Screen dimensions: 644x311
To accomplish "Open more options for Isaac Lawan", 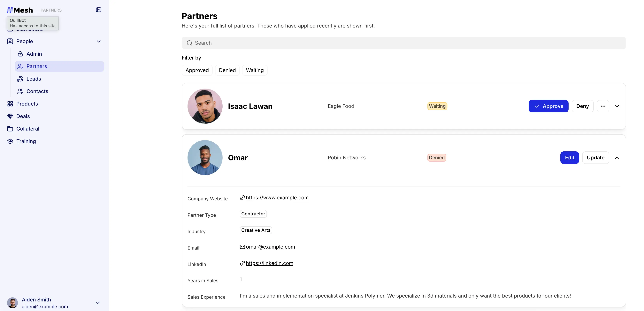I will pyautogui.click(x=603, y=106).
